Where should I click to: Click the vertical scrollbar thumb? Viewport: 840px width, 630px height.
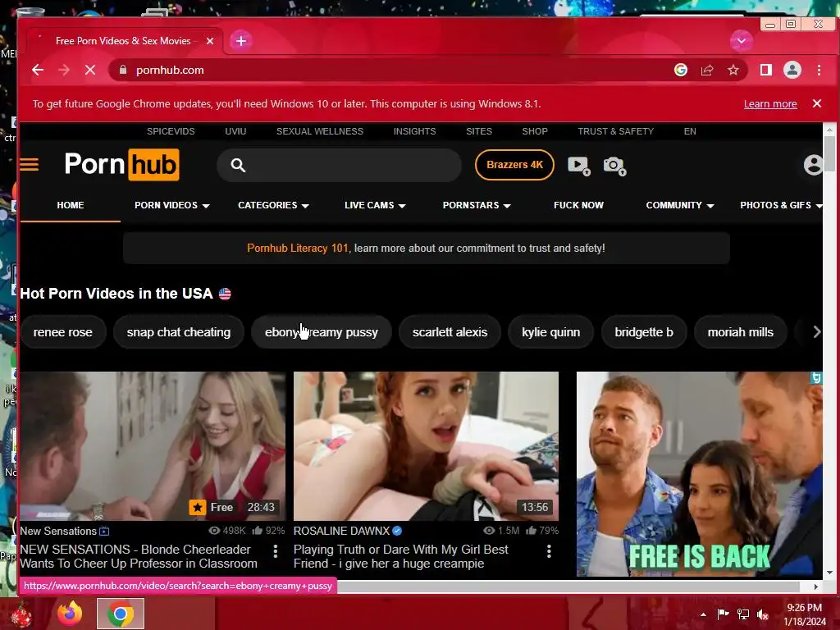(830, 153)
